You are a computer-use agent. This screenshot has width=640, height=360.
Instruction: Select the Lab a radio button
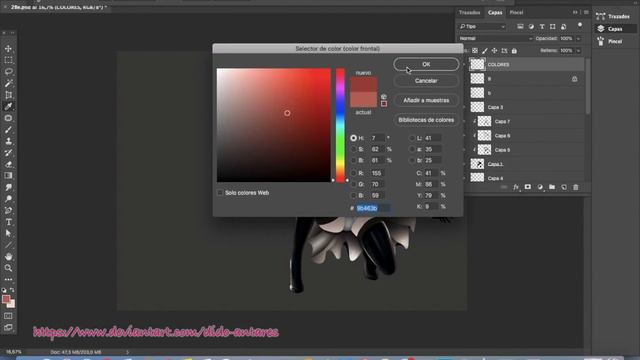[411, 149]
